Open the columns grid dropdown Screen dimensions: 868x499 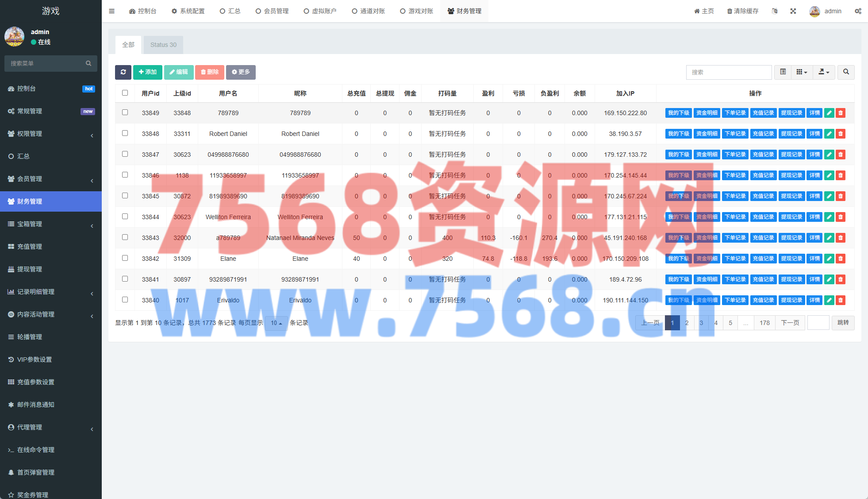click(x=802, y=72)
